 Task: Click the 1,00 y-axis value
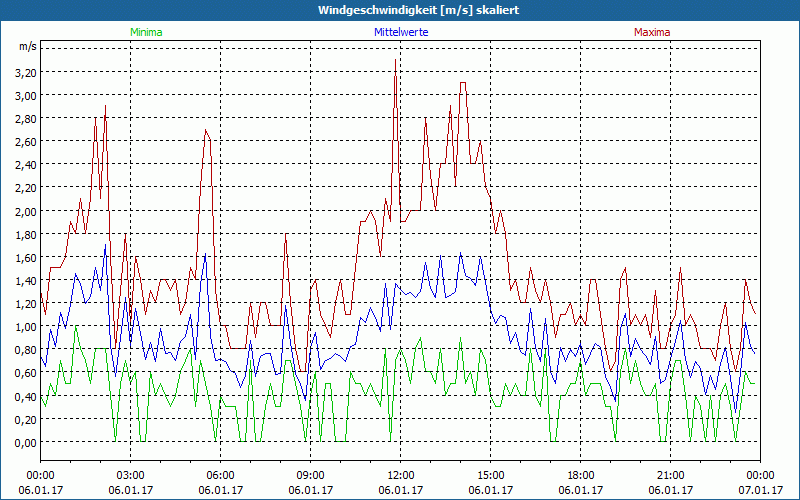26,327
